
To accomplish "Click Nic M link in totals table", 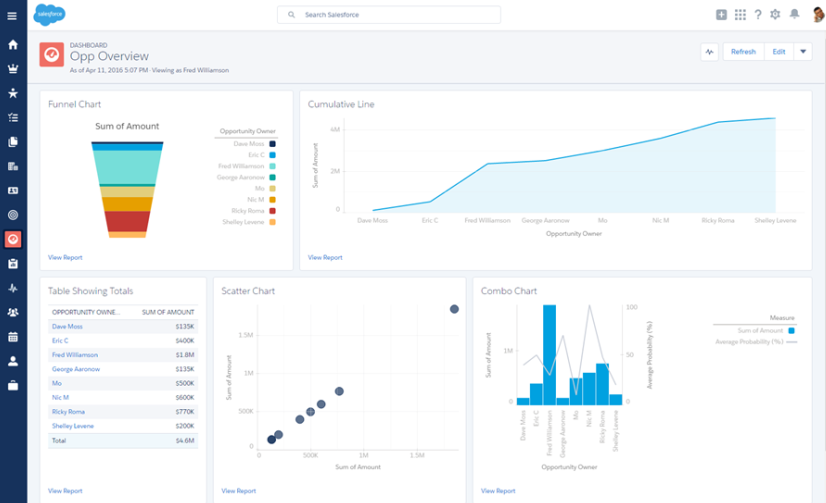I will click(60, 398).
